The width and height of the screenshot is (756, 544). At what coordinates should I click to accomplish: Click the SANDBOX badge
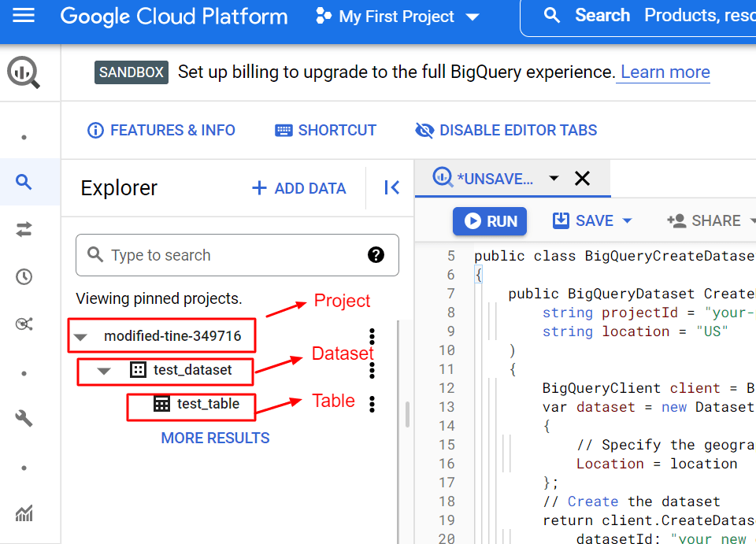(x=132, y=72)
